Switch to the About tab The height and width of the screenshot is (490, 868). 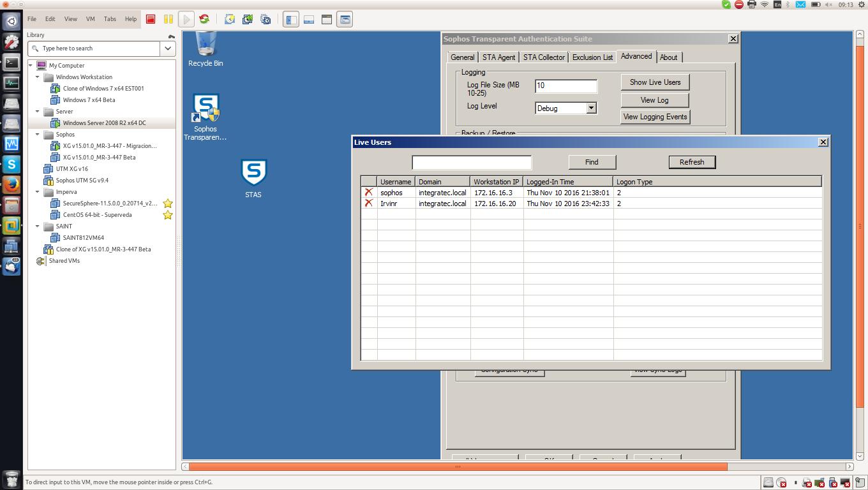pos(669,57)
